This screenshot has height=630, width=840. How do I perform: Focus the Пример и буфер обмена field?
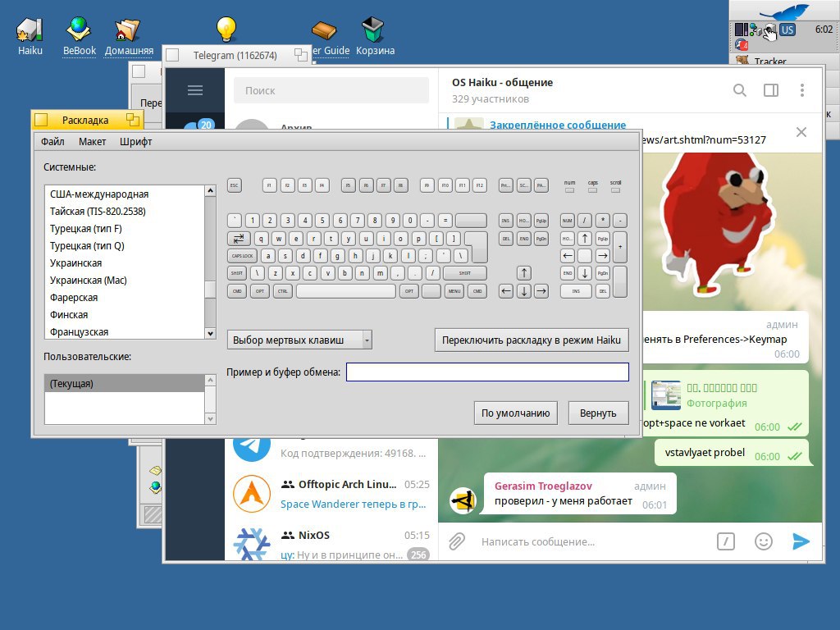click(x=487, y=372)
